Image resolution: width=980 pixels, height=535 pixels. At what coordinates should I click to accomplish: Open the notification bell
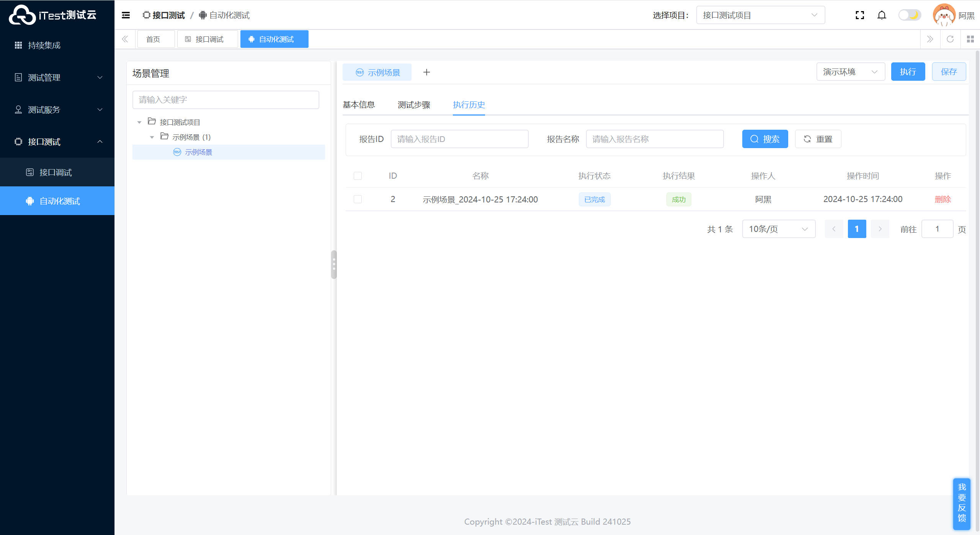pyautogui.click(x=882, y=15)
